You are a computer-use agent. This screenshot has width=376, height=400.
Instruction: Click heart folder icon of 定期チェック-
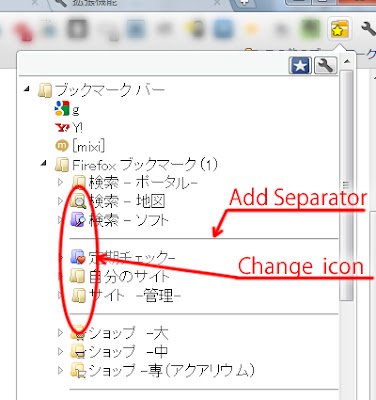click(78, 258)
